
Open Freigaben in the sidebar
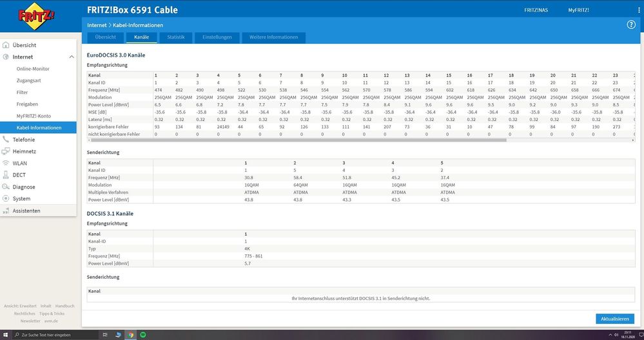click(x=27, y=104)
